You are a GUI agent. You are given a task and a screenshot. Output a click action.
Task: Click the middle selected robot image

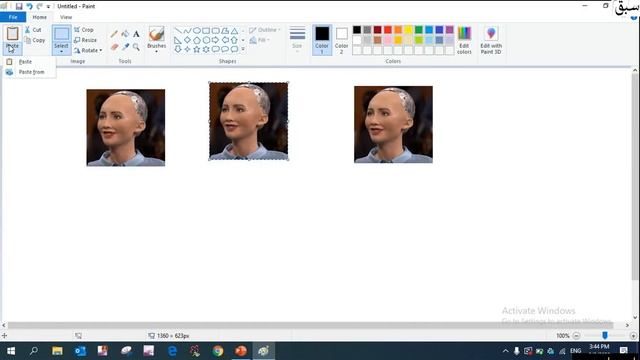coord(249,121)
